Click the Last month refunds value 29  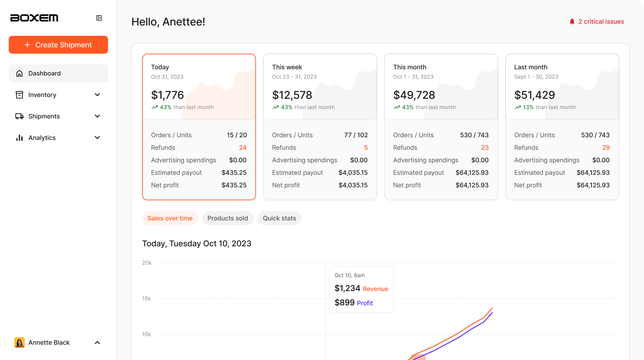pyautogui.click(x=606, y=148)
